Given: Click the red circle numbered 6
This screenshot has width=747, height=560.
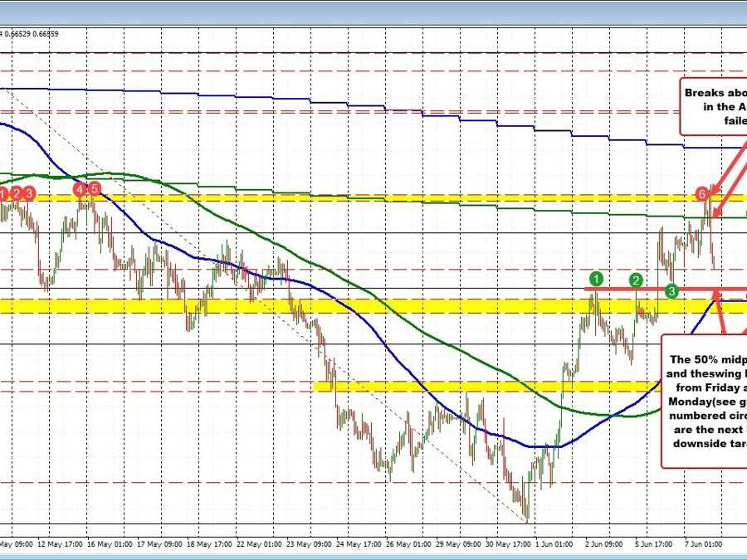Looking at the screenshot, I should point(701,194).
